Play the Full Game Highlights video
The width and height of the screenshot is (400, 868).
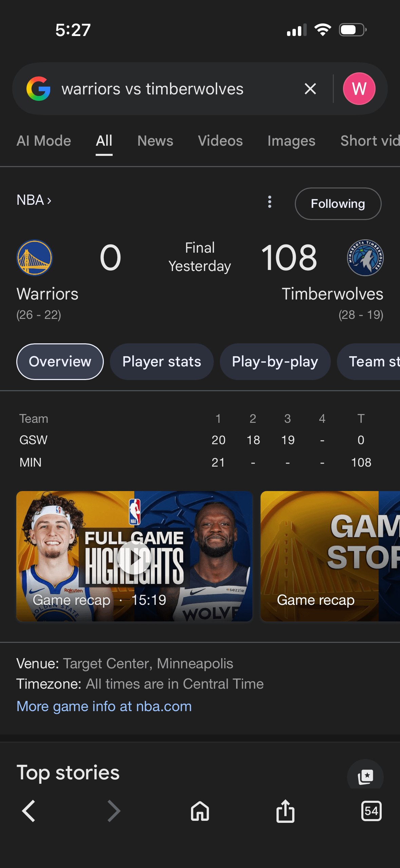pyautogui.click(x=134, y=557)
